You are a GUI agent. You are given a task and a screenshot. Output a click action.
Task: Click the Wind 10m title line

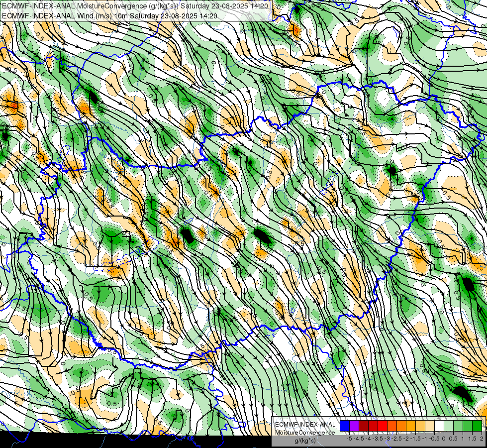(109, 16)
